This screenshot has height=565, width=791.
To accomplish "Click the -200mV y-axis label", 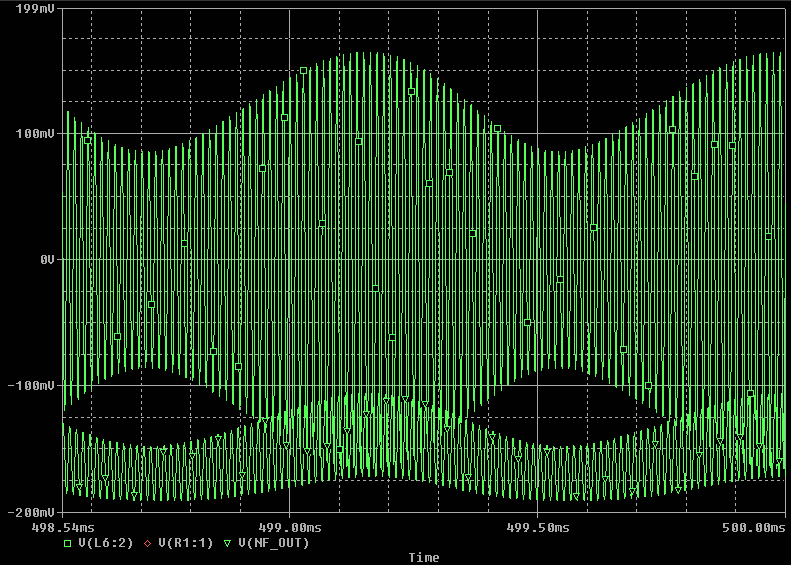I will [31, 513].
